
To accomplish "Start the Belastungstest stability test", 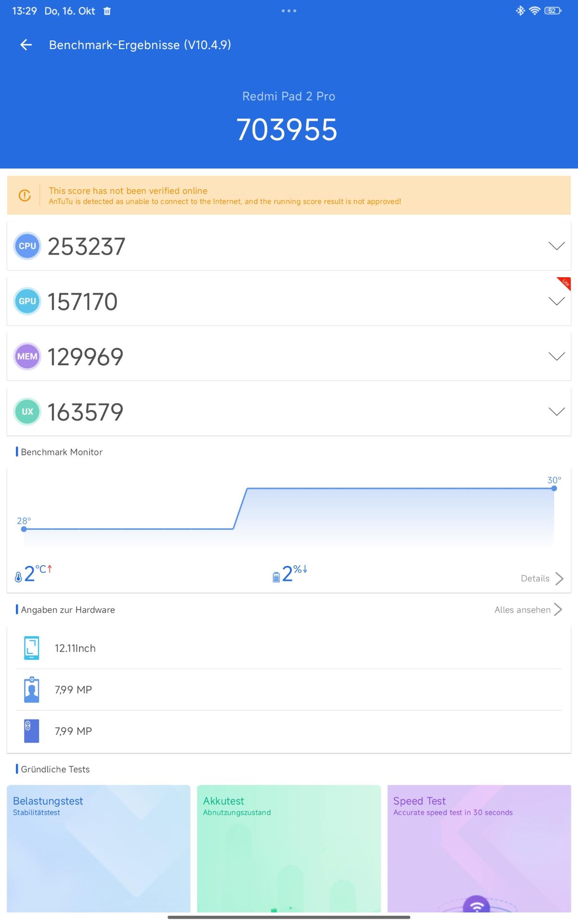I will coord(99,848).
